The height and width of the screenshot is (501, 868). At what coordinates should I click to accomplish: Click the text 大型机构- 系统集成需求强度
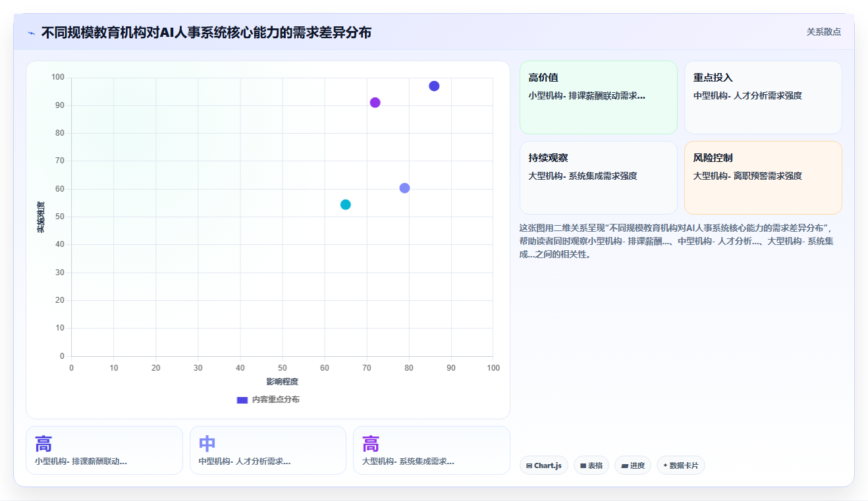coord(583,176)
